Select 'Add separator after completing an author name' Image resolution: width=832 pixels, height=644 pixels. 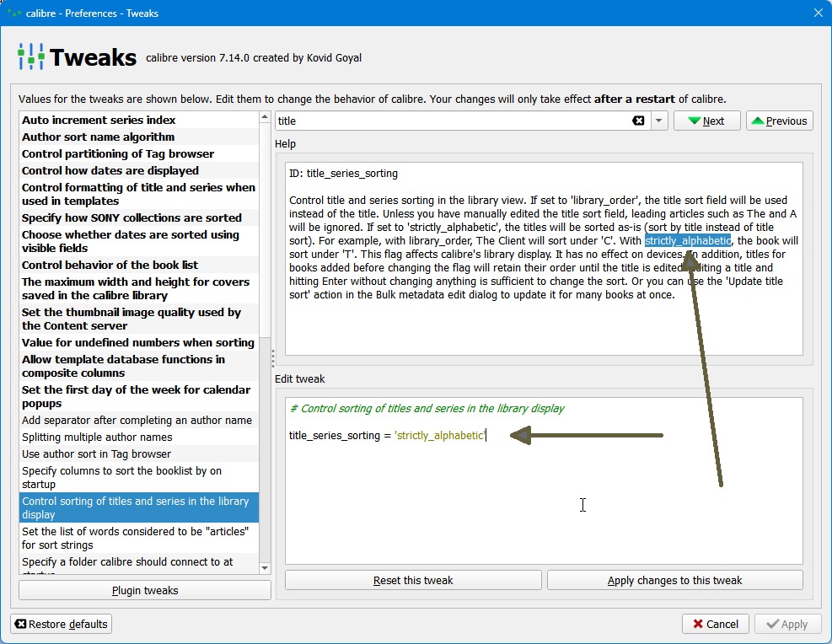click(x=138, y=420)
